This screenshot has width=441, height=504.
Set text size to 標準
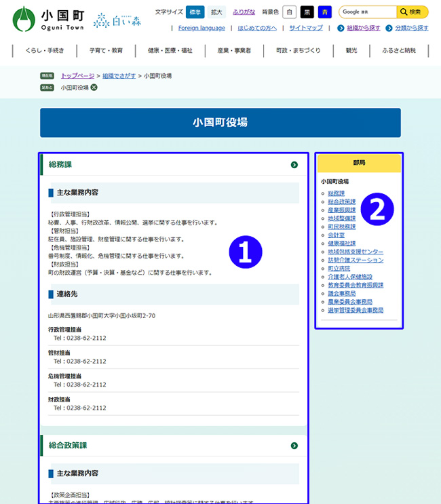(195, 12)
